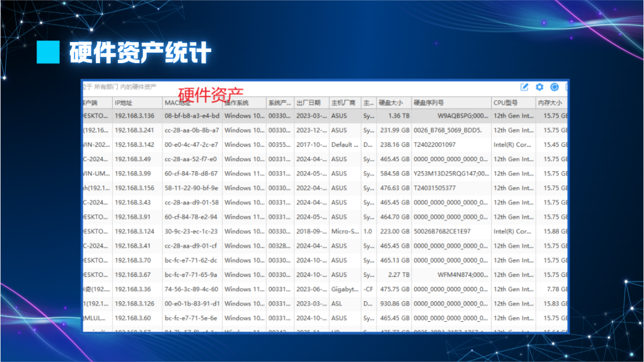Click serial number T24022001097
Viewport: 644px width, 362px height.
434,144
